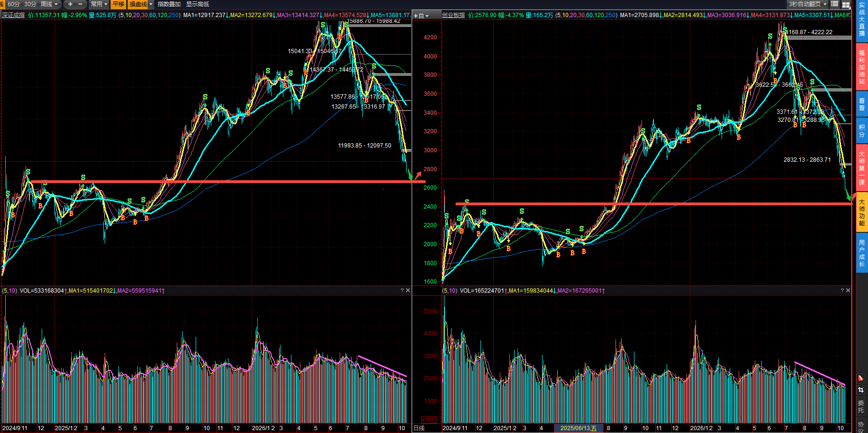868x433 pixels.
Task: Click the 委托 order button
Action: pyautogui.click(x=861, y=406)
